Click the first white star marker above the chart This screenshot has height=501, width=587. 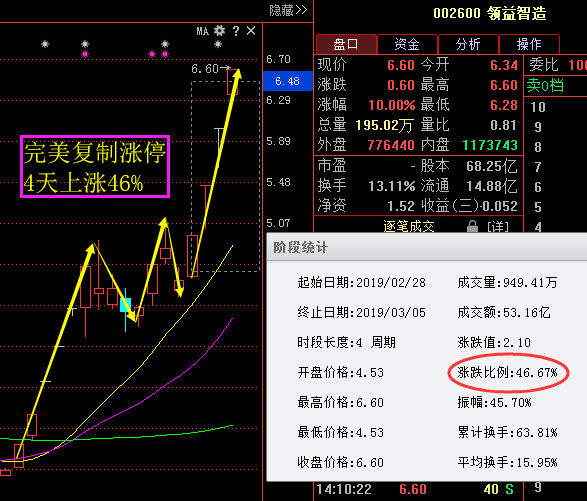[x=45, y=44]
